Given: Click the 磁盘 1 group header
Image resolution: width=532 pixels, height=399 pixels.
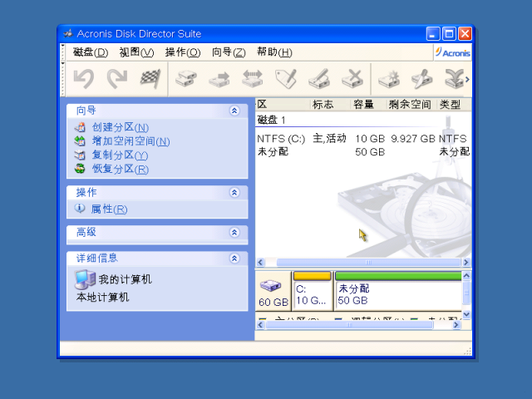Looking at the screenshot, I should 271,120.
